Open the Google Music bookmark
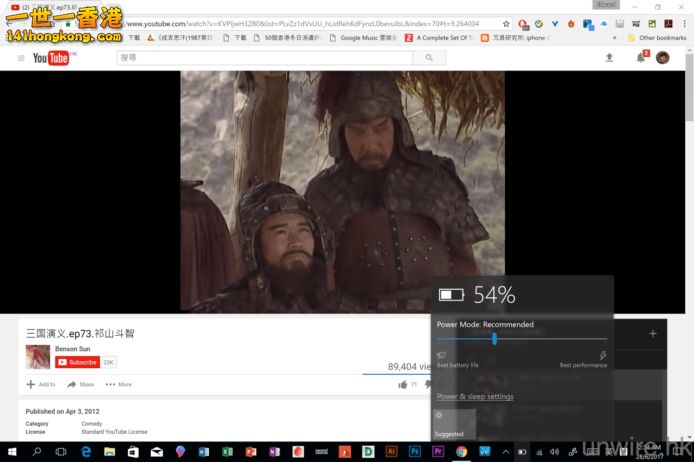Viewport: 694px width, 462px height. 363,38
